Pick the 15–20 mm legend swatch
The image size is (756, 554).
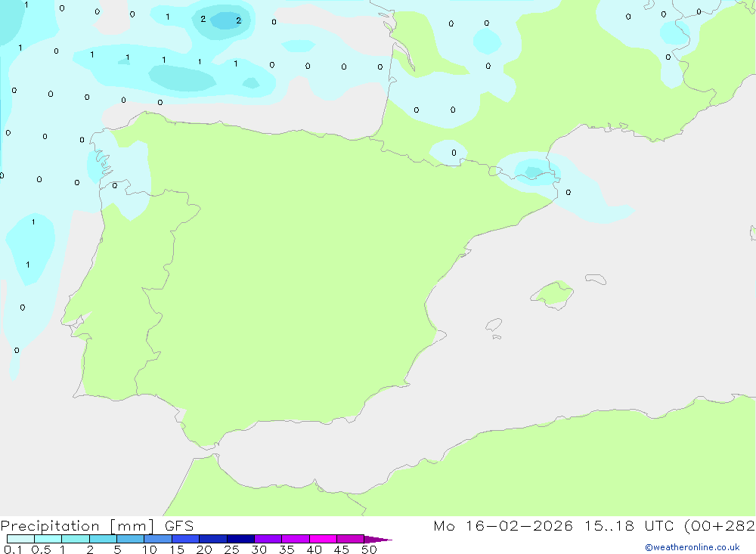pyautogui.click(x=186, y=539)
